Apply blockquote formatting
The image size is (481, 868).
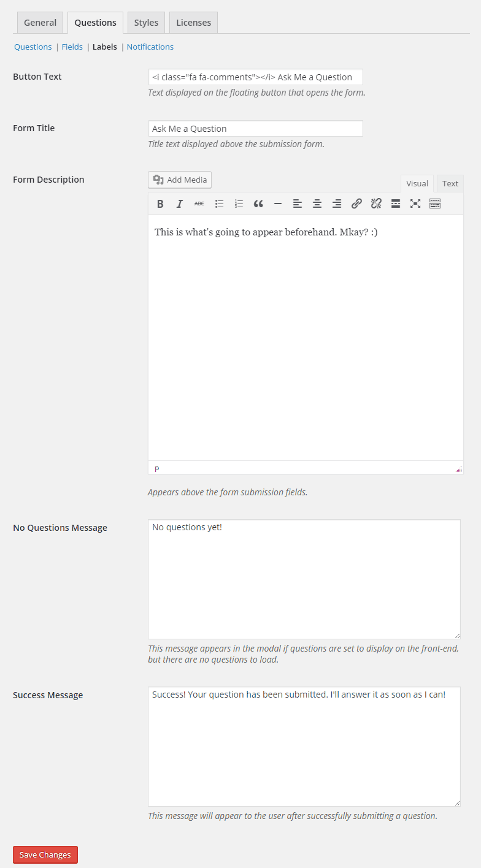point(258,204)
